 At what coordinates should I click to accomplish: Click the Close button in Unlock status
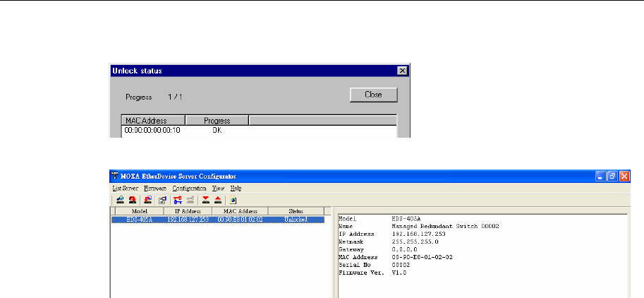tap(373, 95)
